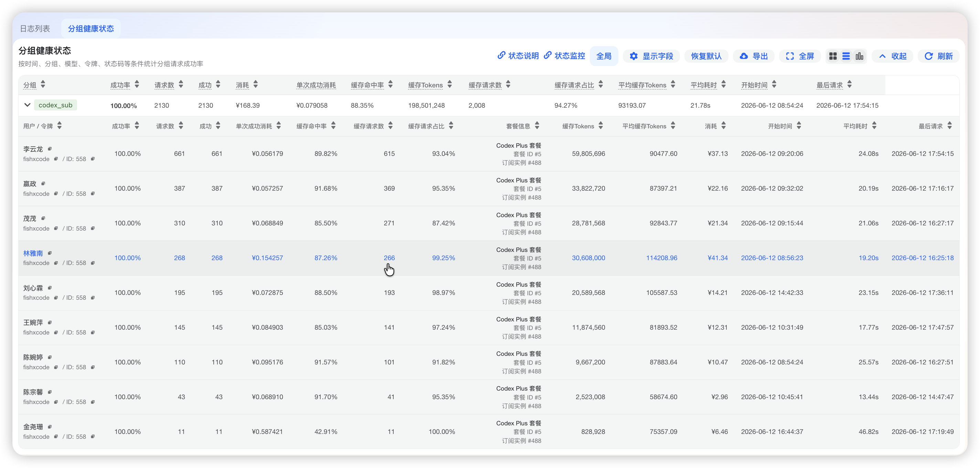Sort sub-table by 单次成功消耗
980x468 pixels.
(x=279, y=126)
